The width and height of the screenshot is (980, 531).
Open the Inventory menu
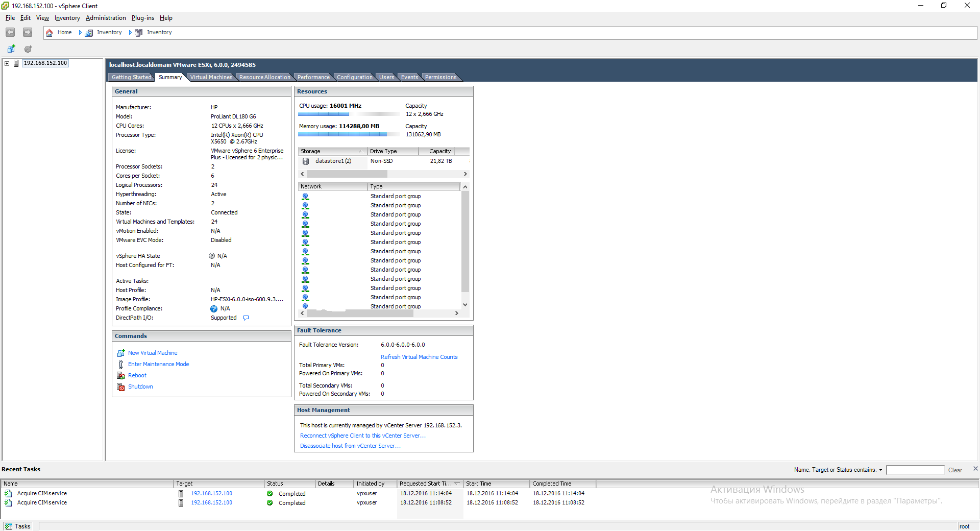[x=67, y=18]
